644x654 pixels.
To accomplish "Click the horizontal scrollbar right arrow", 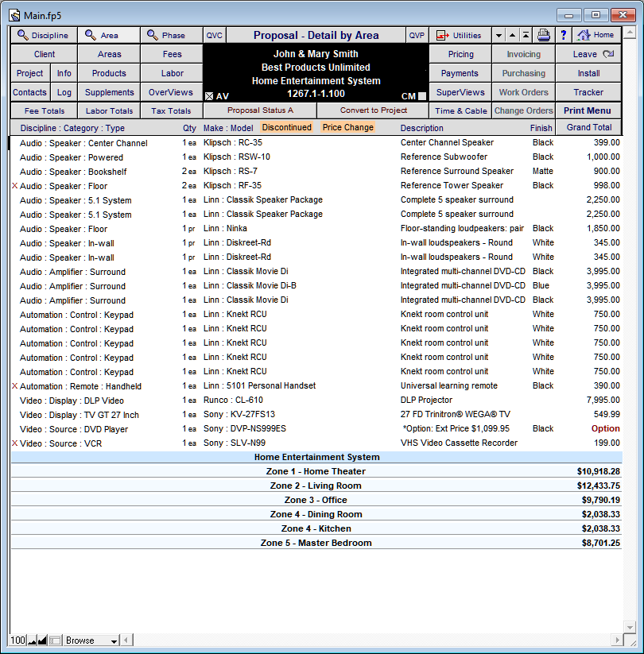I will pos(618,640).
